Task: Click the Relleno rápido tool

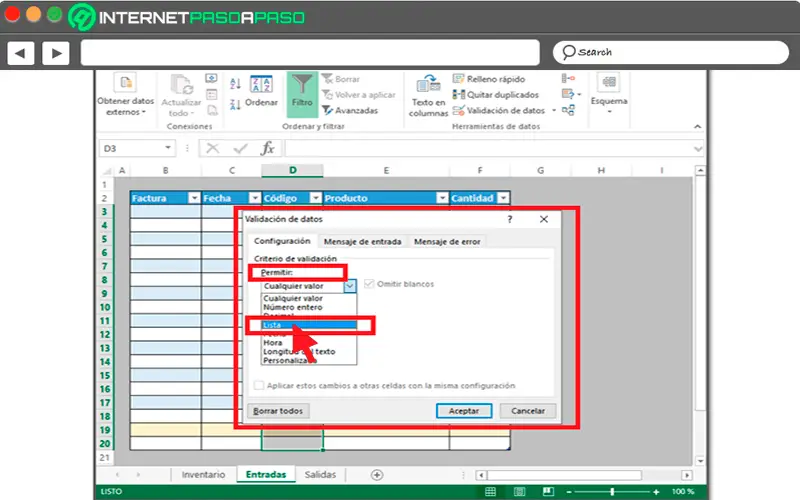Action: click(489, 79)
